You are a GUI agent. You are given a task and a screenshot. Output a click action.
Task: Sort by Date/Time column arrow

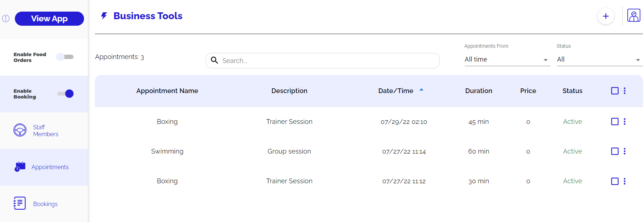[421, 90]
